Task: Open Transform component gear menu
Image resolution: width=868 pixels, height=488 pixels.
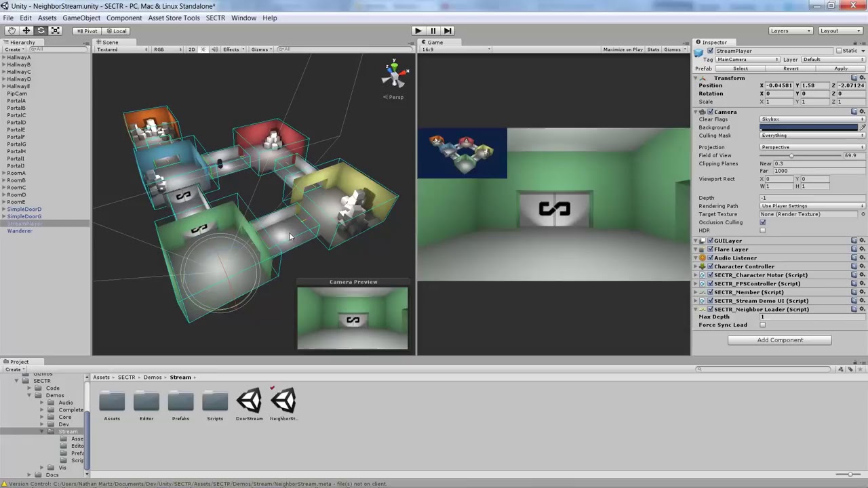Action: [x=863, y=78]
